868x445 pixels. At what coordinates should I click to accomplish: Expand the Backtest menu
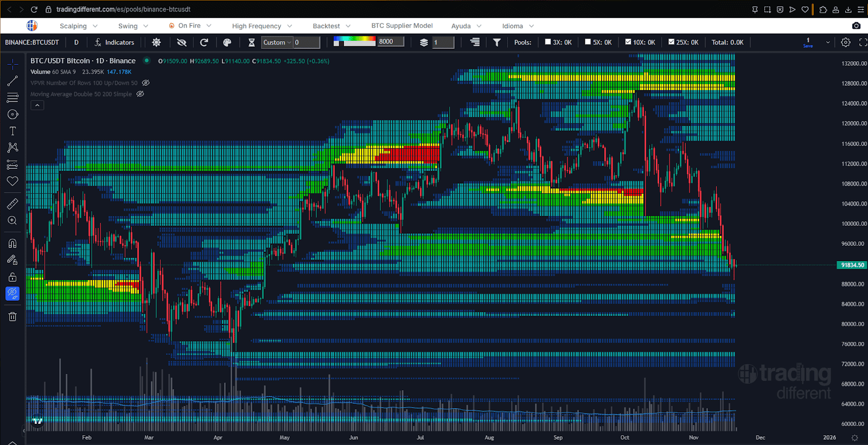point(331,26)
